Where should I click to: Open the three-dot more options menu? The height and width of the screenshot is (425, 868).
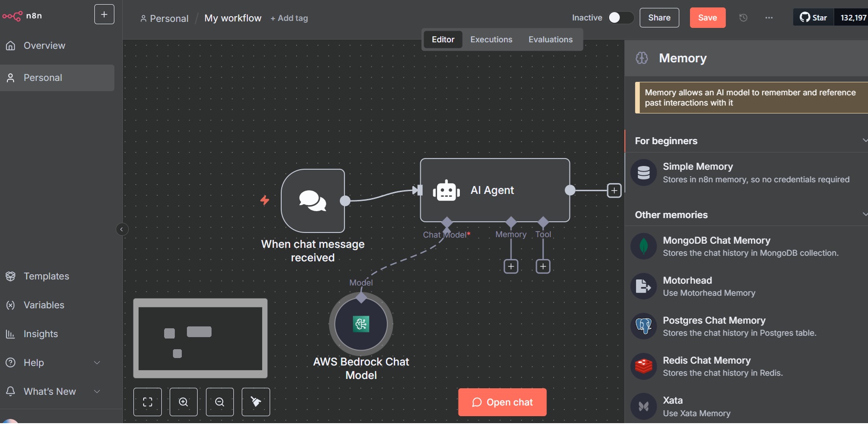[769, 18]
